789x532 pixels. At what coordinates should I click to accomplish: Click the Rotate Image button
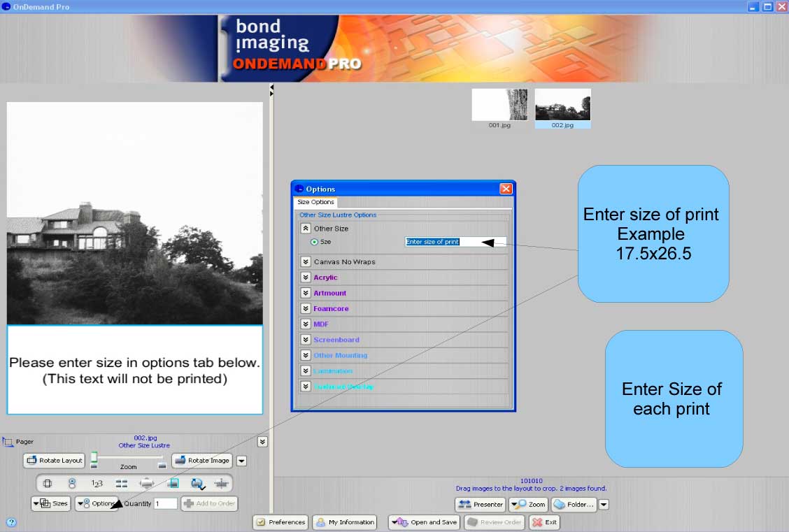[x=202, y=461]
